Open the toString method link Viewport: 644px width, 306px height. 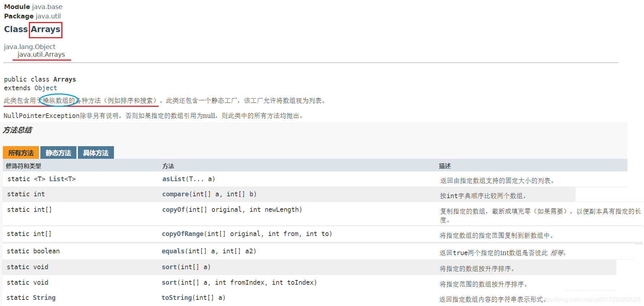(177, 298)
